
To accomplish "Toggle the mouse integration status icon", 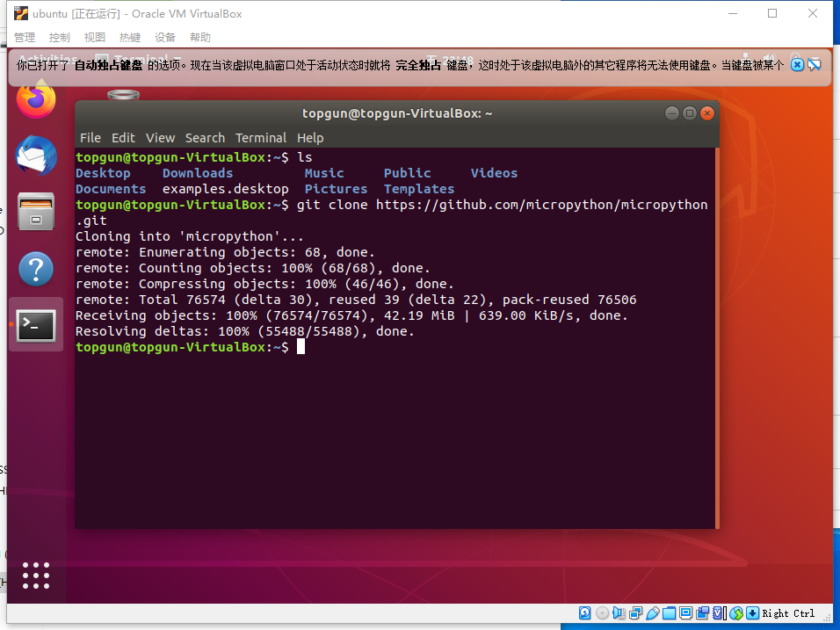I will pos(736,612).
